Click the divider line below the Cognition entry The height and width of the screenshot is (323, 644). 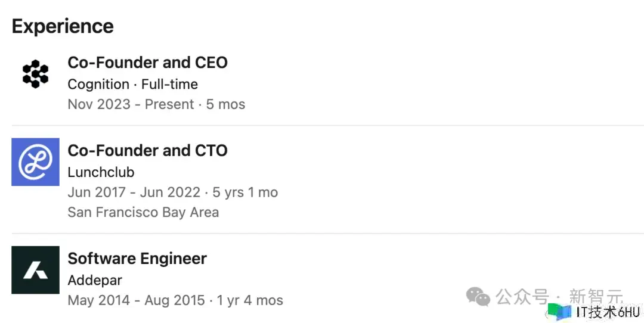click(327, 126)
